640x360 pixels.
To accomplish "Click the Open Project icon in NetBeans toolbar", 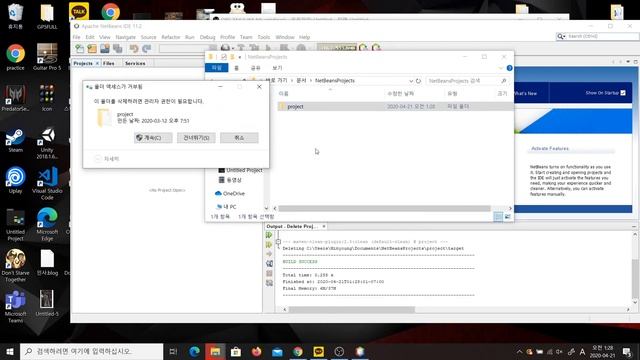I will coord(105,49).
